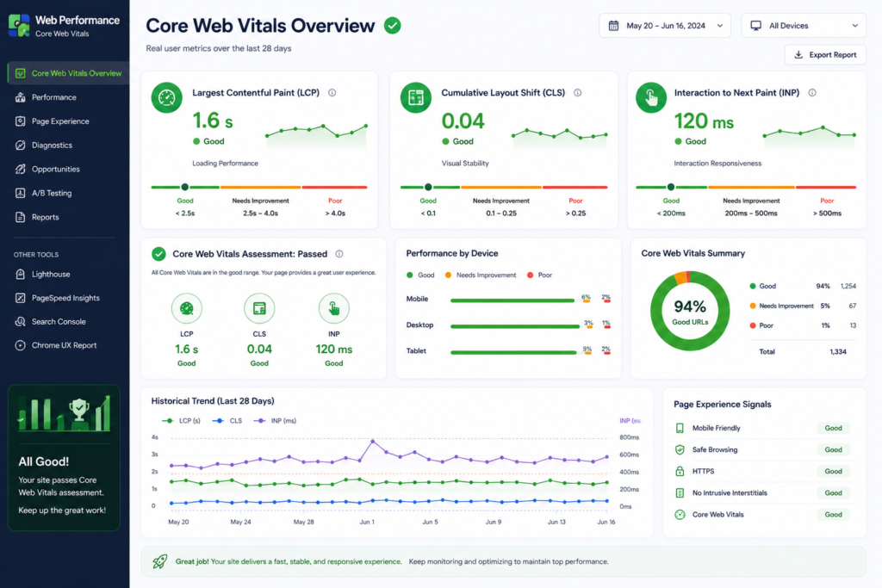Expand the All Devices dropdown
This screenshot has width=882, height=588.
804,26
